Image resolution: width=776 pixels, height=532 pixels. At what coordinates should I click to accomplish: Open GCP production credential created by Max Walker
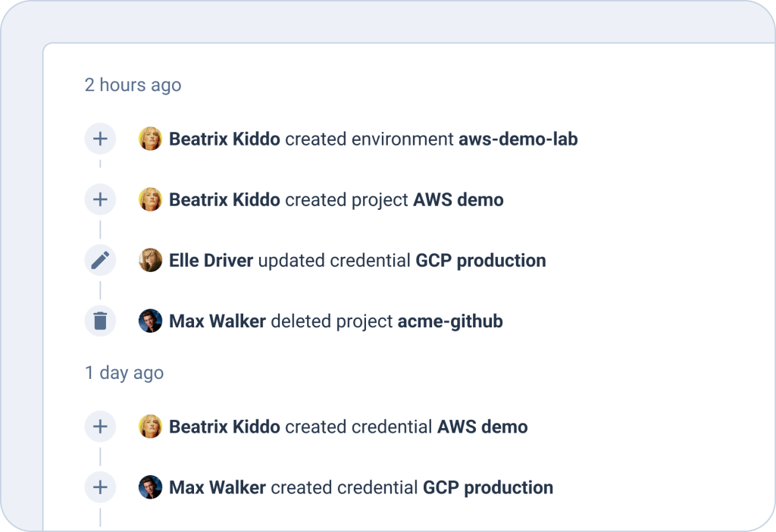487,487
